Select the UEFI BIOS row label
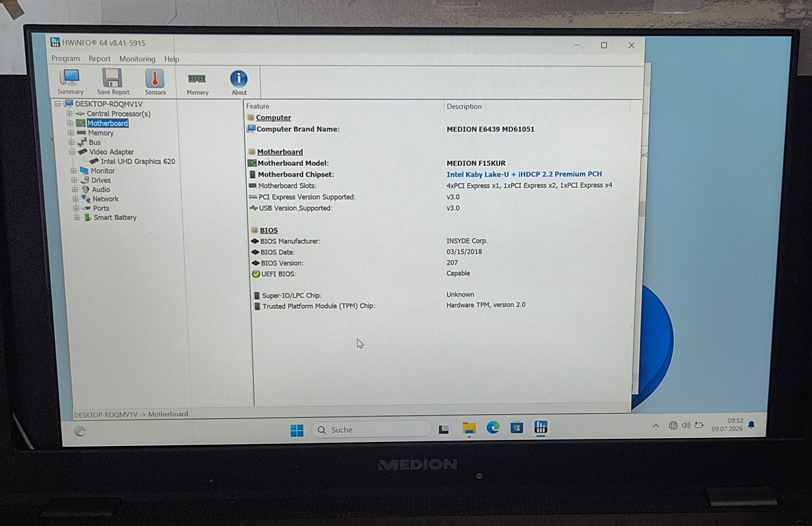This screenshot has height=526, width=812. tap(278, 274)
